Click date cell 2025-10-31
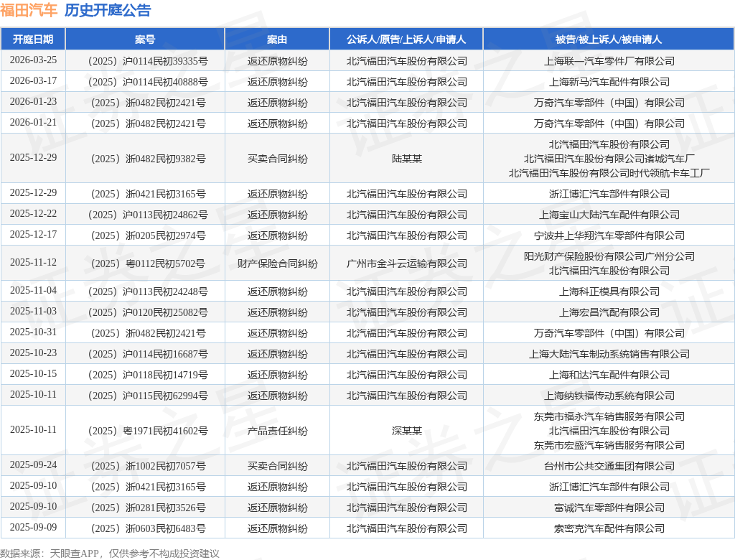This screenshot has width=735, height=560. coord(33,332)
